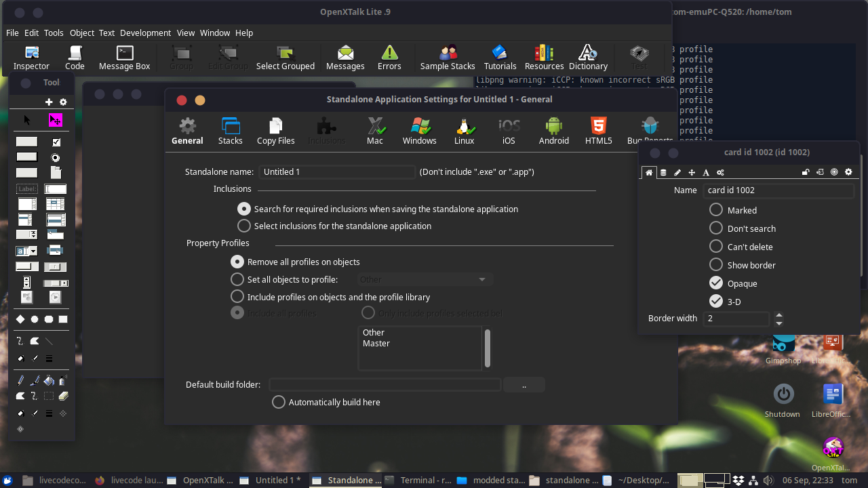Select 'Search for required inclusions' radio
The height and width of the screenshot is (488, 868).
click(x=243, y=209)
